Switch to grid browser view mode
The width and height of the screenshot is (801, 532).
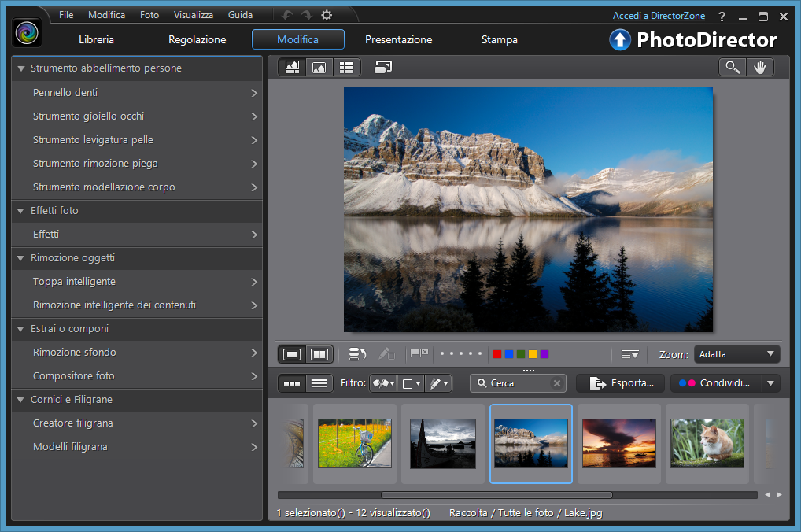[346, 68]
